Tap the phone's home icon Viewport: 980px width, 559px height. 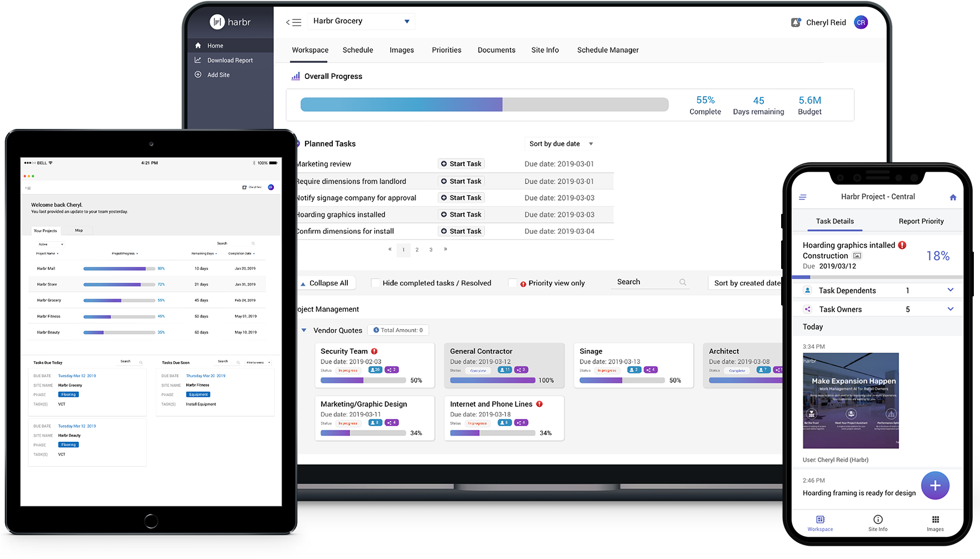coord(953,197)
